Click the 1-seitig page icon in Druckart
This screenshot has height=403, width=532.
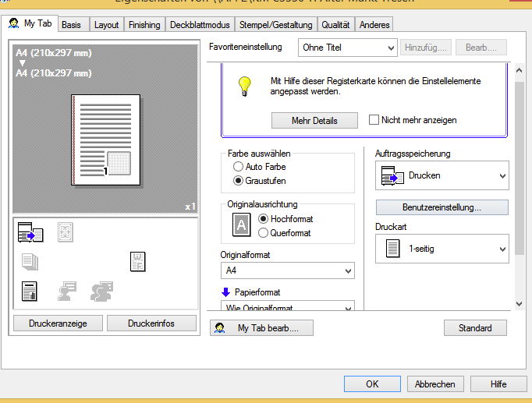click(x=392, y=249)
